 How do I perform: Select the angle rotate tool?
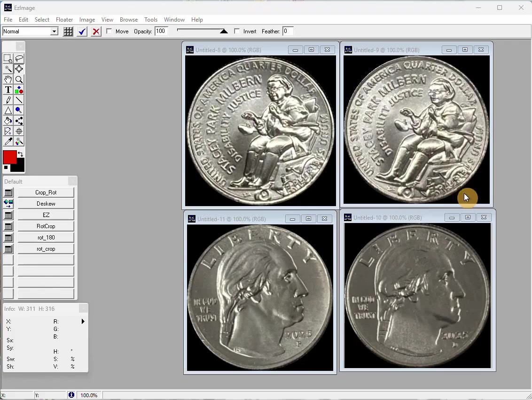pyautogui.click(x=8, y=131)
